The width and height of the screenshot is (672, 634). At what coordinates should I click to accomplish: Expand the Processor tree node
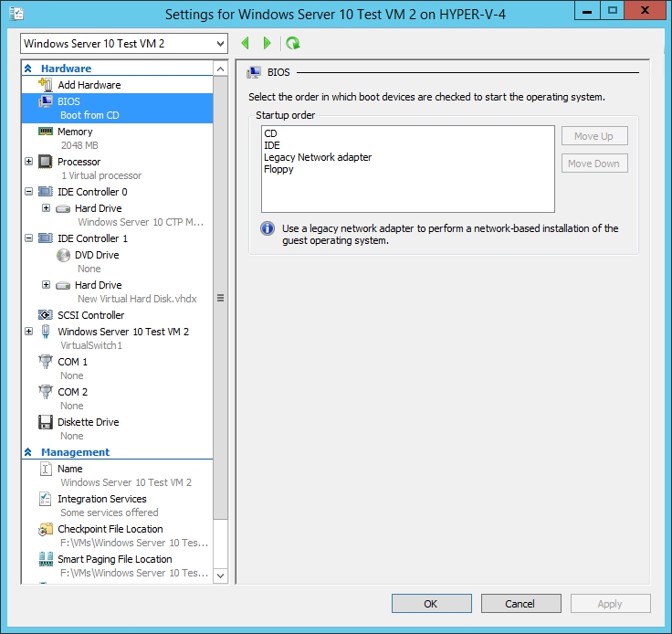click(29, 162)
